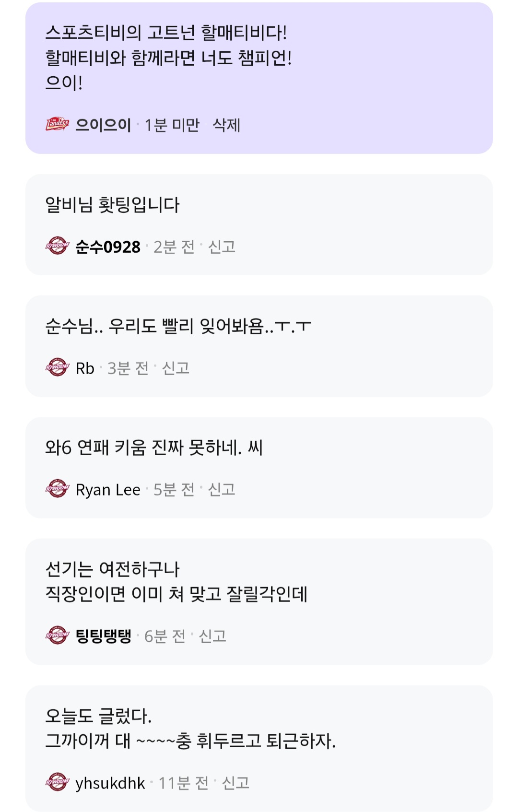
Task: Report Rb's comment using 신고
Action: coord(176,368)
